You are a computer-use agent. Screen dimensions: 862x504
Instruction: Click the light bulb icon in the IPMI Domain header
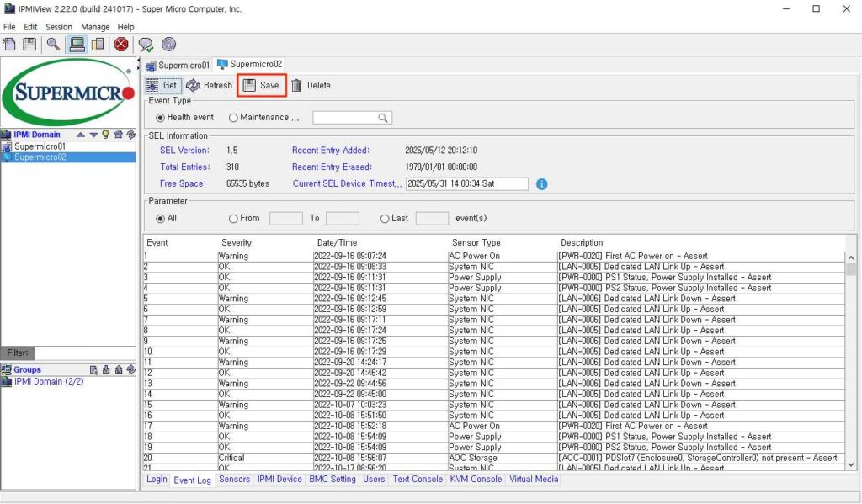coord(105,135)
